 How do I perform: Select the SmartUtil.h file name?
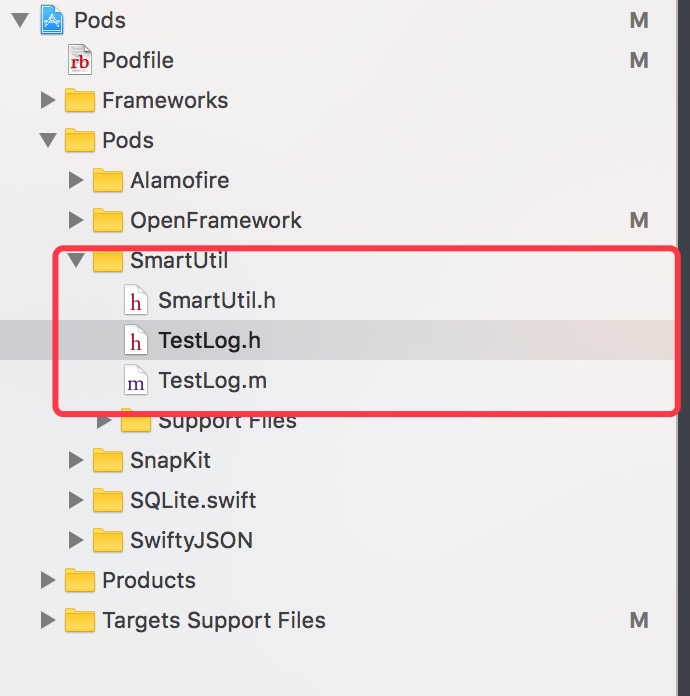(x=217, y=301)
